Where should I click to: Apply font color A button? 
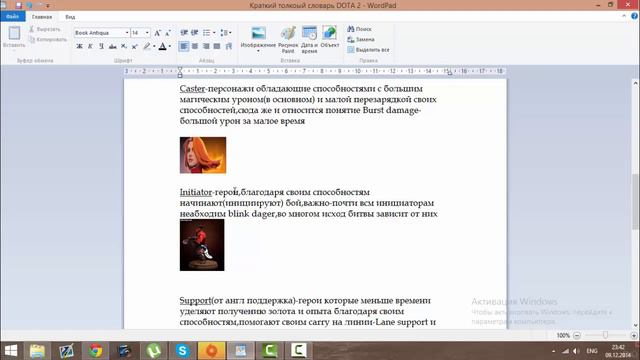(162, 47)
